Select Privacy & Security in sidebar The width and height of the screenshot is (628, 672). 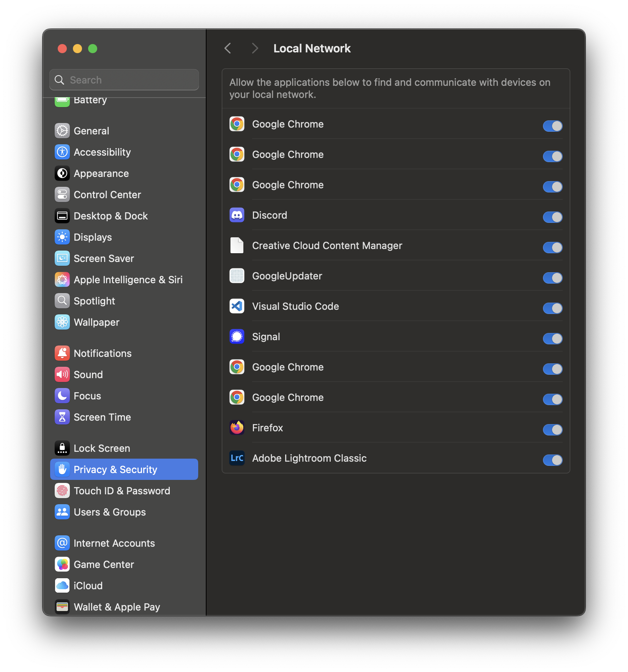(124, 470)
